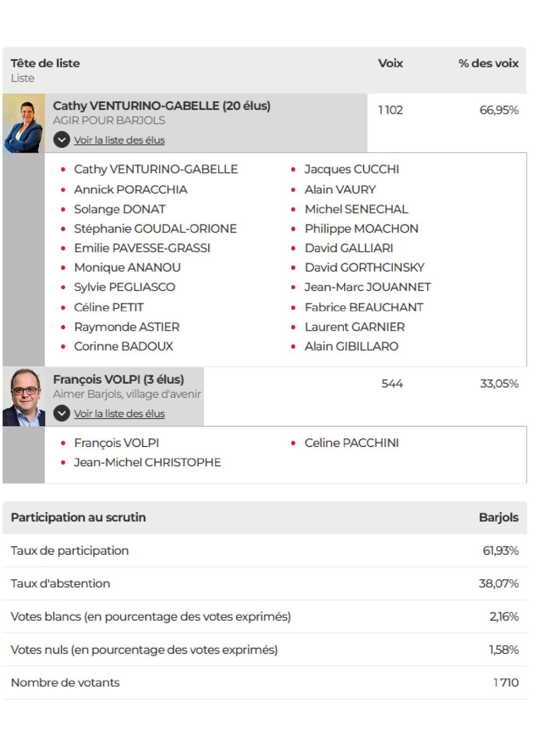Select the "François VOLPI (3 élus)" heading
The height and width of the screenshot is (756, 534).
tap(119, 379)
